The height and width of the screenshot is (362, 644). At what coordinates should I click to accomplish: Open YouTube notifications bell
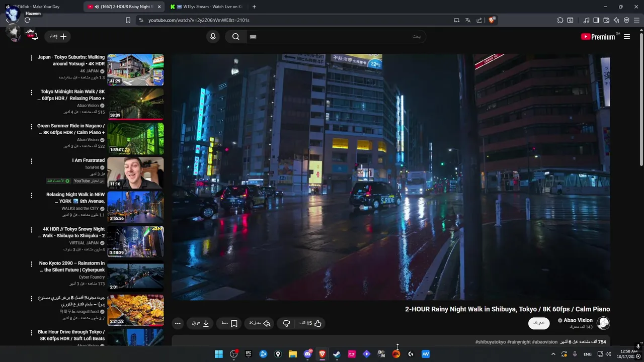35,36
